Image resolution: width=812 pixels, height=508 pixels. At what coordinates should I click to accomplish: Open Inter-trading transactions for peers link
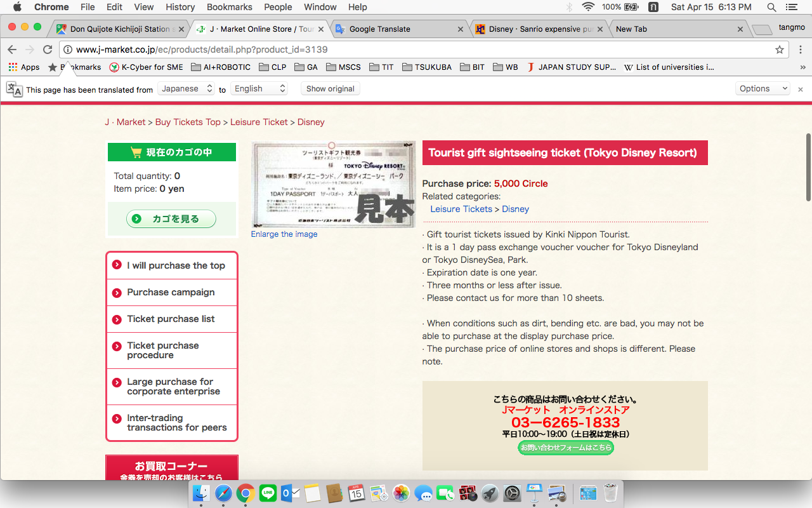(171, 423)
